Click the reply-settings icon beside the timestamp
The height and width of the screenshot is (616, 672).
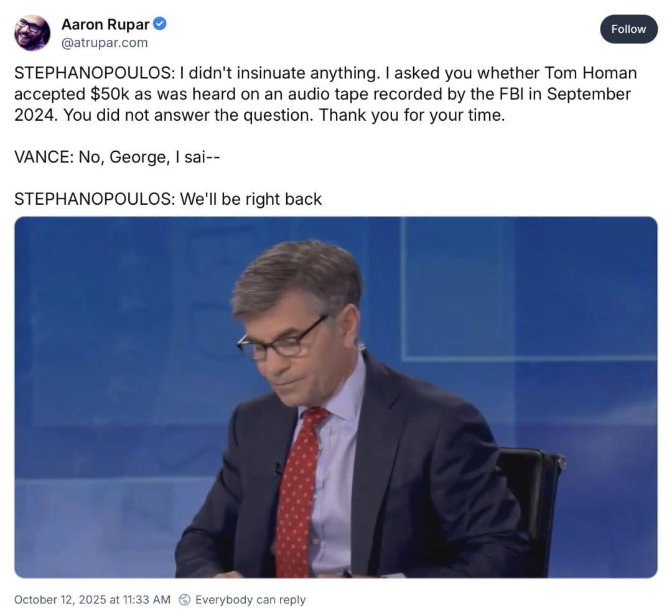(184, 599)
